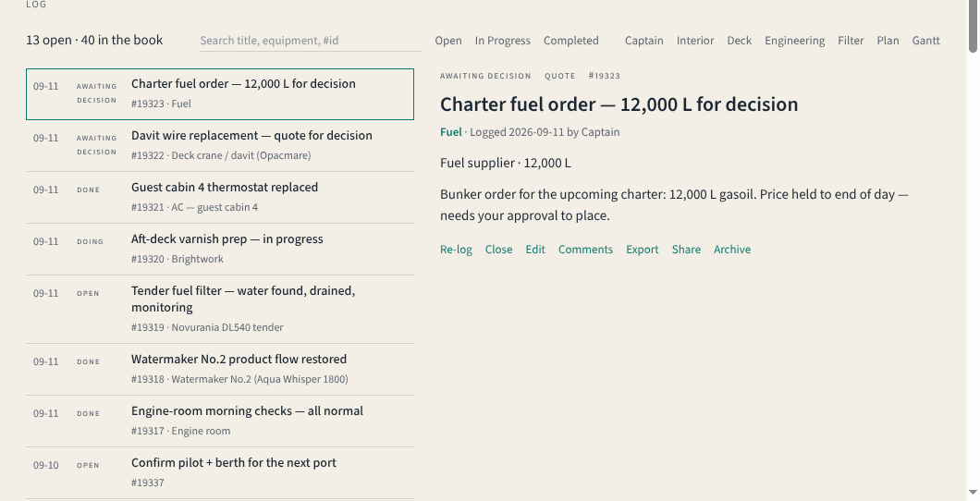Click '#19317 · Engine room' text
Screen dimensions: 980x501
pyautogui.click(x=180, y=431)
